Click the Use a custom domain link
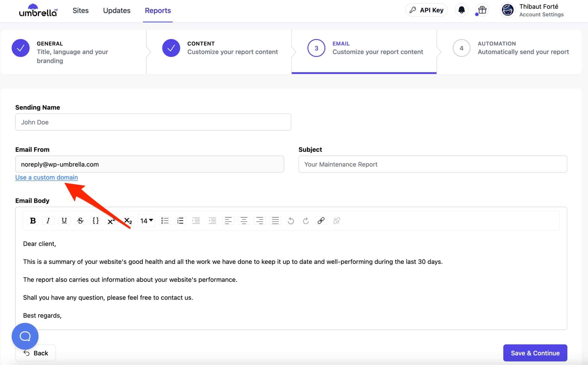Image resolution: width=588 pixels, height=365 pixels. 46,177
